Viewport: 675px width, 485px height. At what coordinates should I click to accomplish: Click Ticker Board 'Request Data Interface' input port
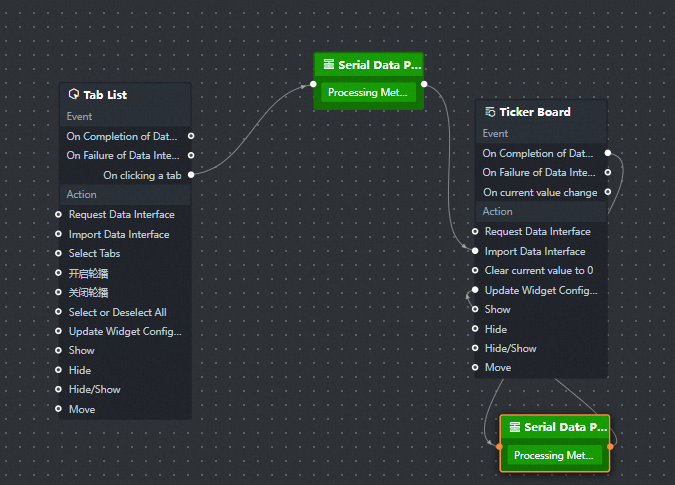[475, 232]
